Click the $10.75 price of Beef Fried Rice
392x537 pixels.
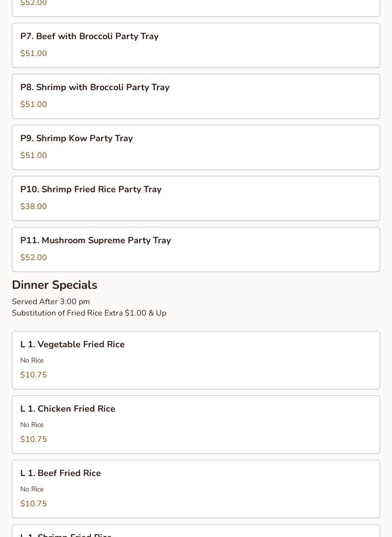(x=34, y=504)
